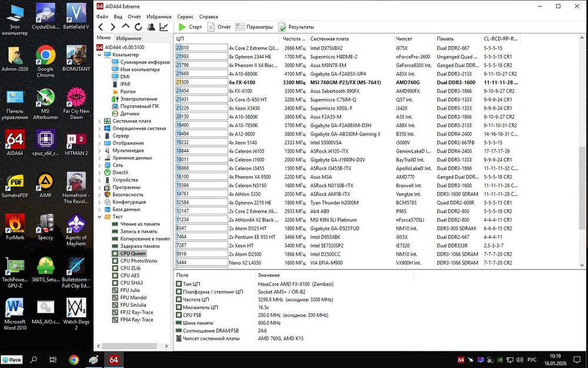Open CrystalDisk desktop shortcut

(45, 16)
